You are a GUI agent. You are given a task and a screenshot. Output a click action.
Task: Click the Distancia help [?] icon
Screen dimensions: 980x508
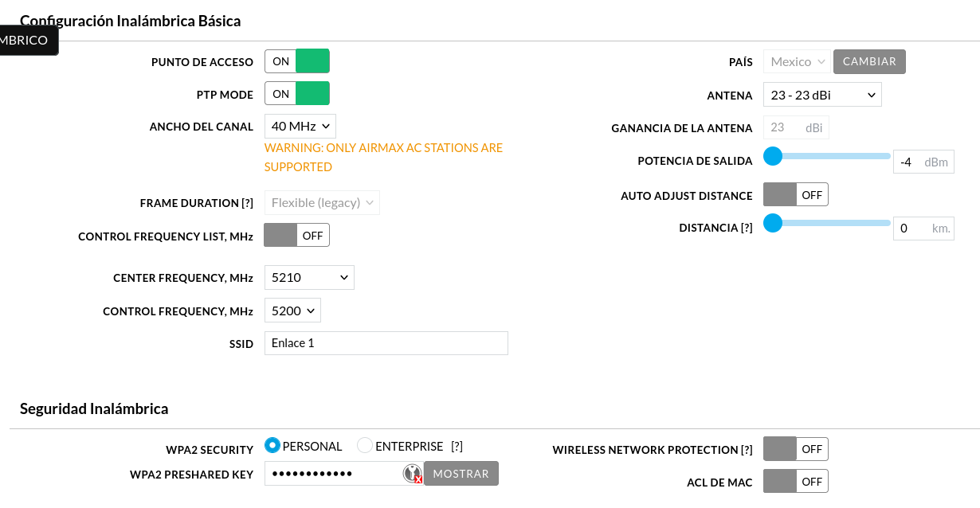point(746,228)
